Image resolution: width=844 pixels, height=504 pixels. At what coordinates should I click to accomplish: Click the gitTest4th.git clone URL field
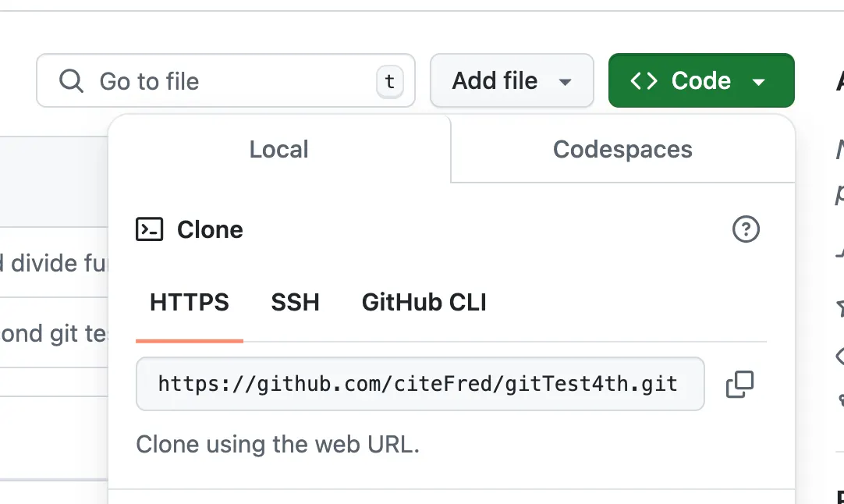coord(420,384)
